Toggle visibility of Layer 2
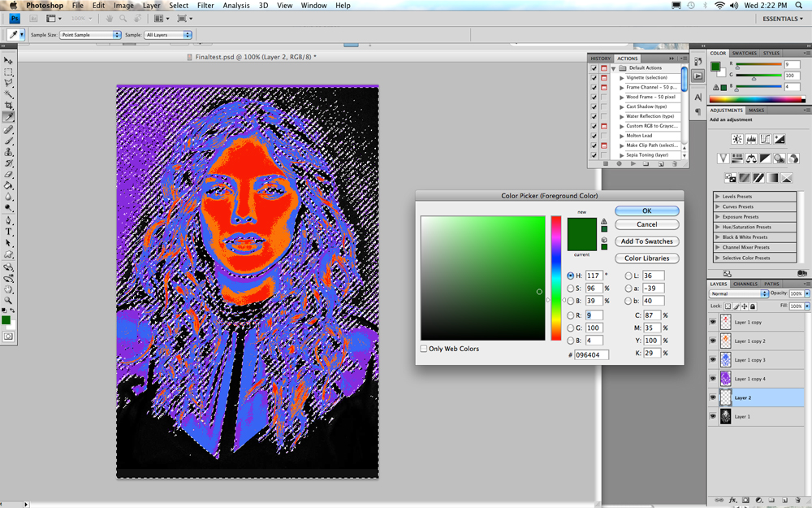812x508 pixels. 713,397
